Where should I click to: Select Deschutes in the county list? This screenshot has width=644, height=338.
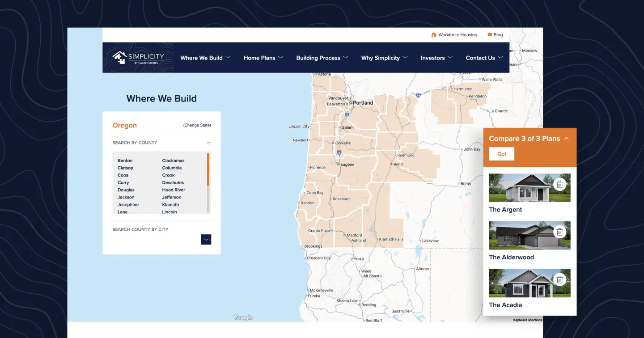point(173,182)
